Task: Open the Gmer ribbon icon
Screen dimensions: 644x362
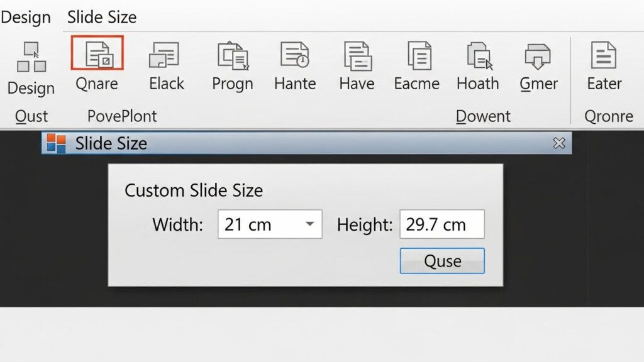Action: (538, 55)
